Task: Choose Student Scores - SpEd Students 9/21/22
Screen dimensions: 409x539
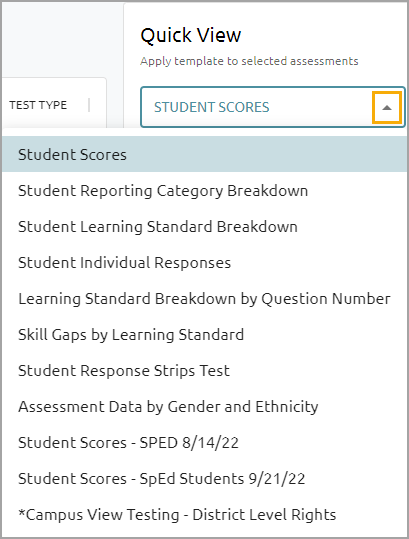Action: [204, 478]
